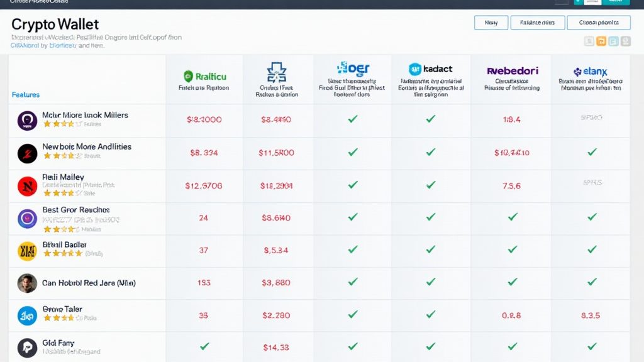Click the kadact checkmark in Grovo Taler row
644x362 pixels.
click(430, 314)
